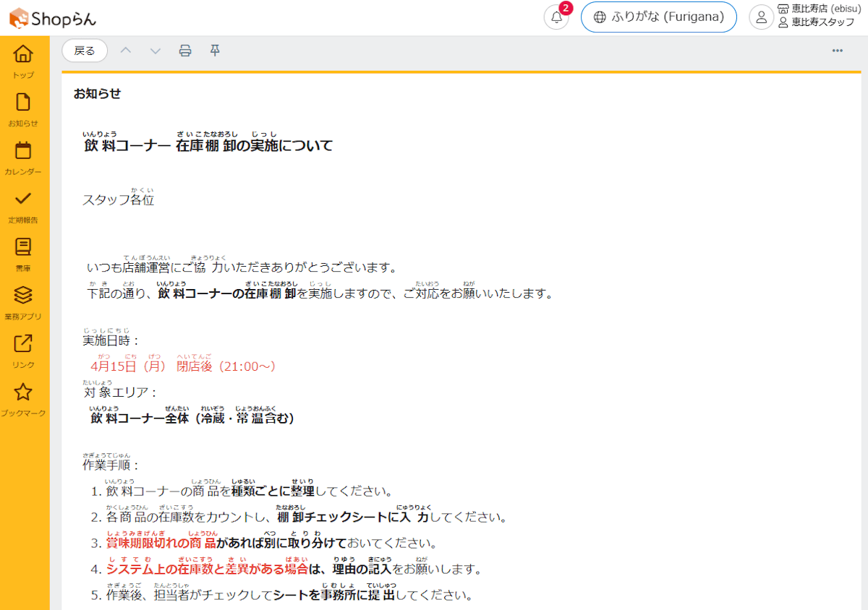Go to previous announcement with up chevron
The image size is (868, 610).
(126, 51)
